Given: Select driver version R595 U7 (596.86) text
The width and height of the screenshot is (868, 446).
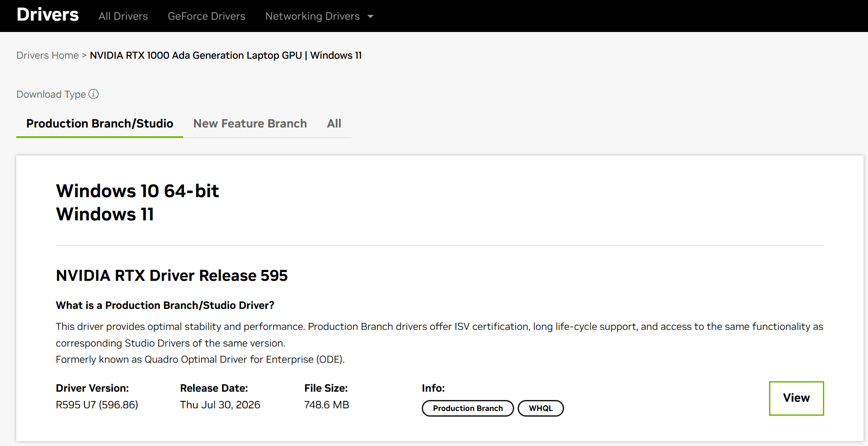Looking at the screenshot, I should [97, 405].
